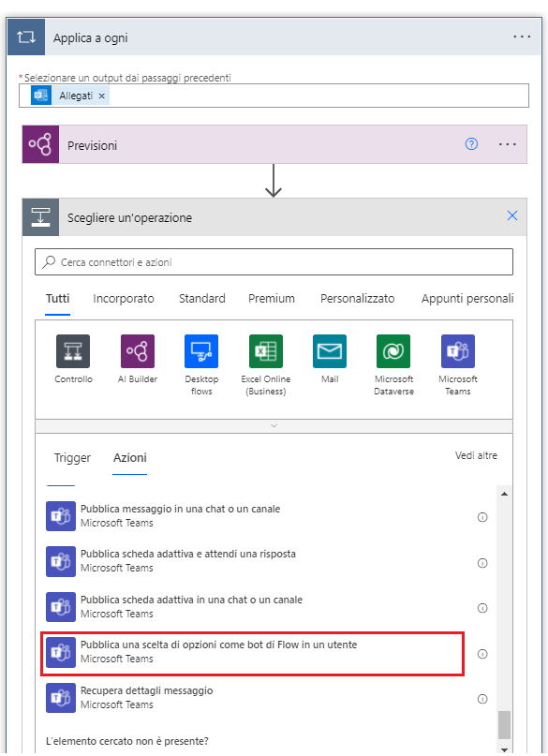Choose the Microsoft Teams connector icon
Image resolution: width=548 pixels, height=756 pixels.
point(458,351)
